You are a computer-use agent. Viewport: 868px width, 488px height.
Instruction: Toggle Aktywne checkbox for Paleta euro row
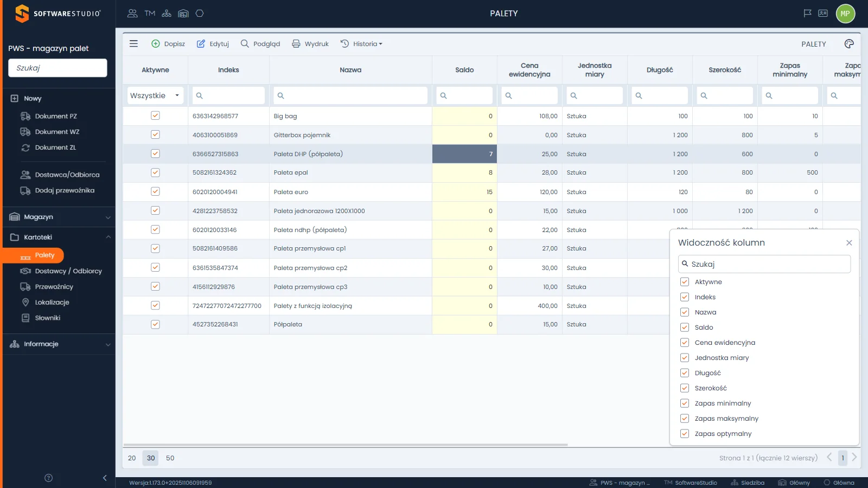click(155, 191)
